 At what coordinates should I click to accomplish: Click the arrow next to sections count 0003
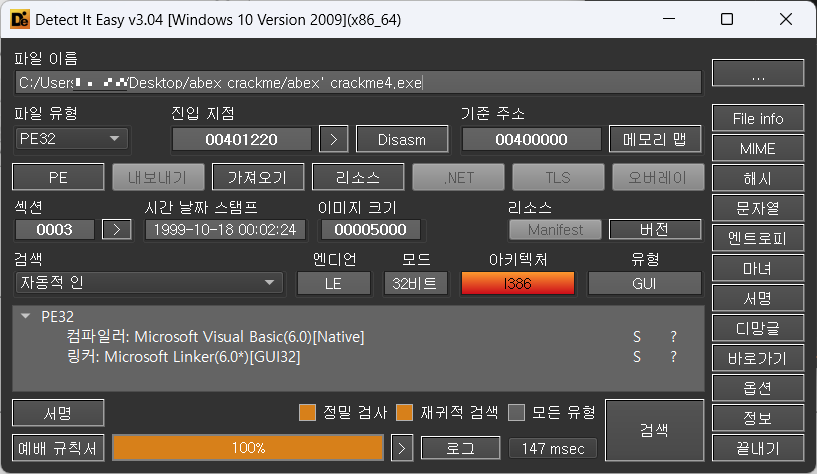click(x=117, y=230)
